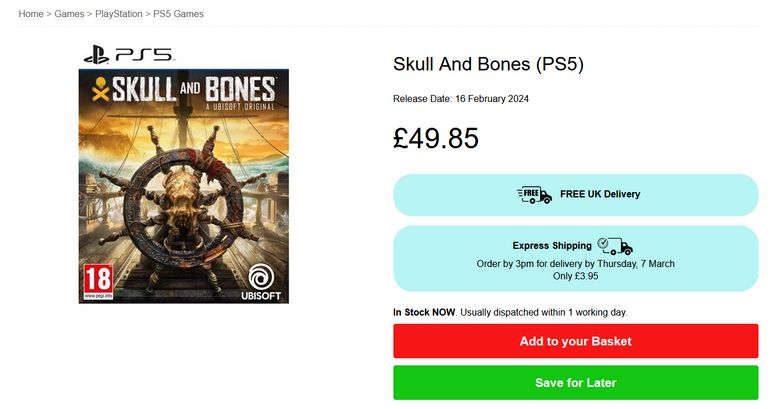The height and width of the screenshot is (409, 770).
Task: Click the Home breadcrumb link
Action: point(32,14)
